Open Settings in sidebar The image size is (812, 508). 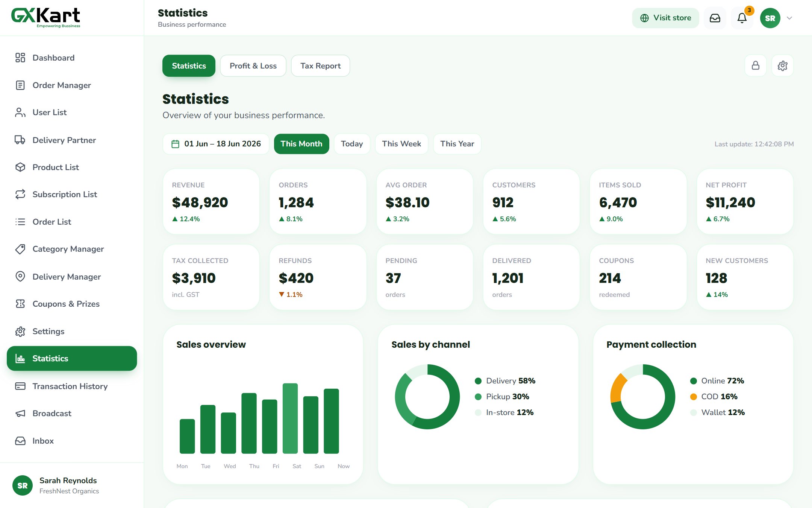72,331
